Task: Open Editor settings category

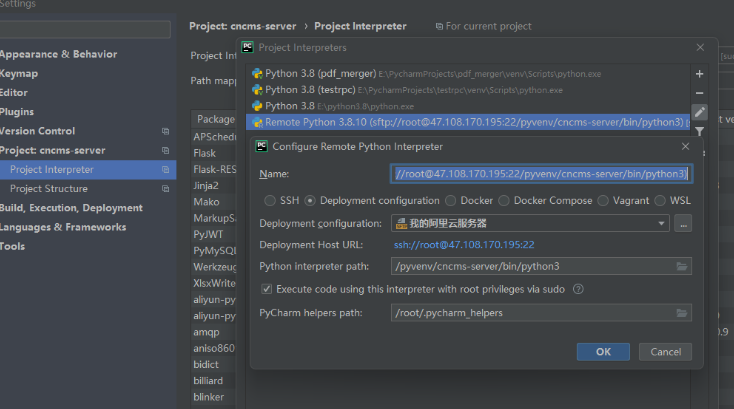Action: (14, 93)
